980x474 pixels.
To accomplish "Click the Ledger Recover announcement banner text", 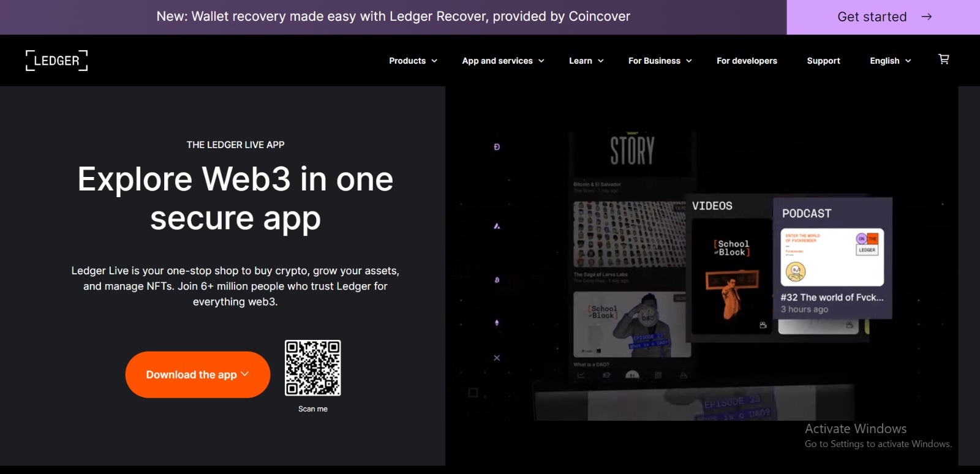I will [x=393, y=17].
